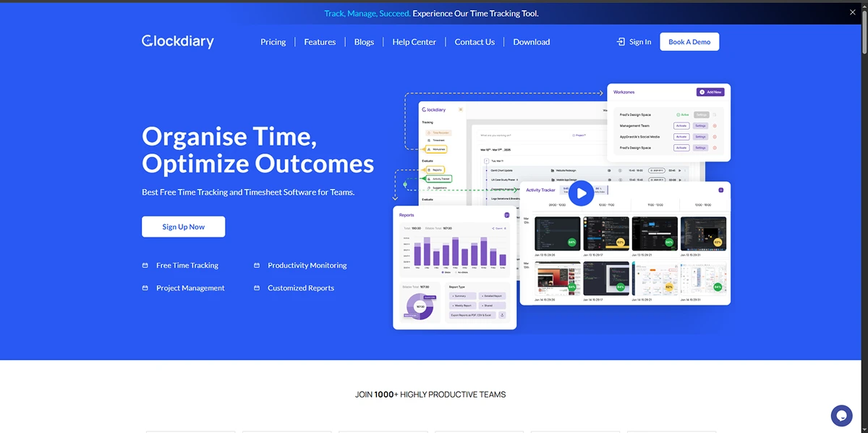
Task: Click the 'Detailed Report' chip under Report Type
Action: coord(492,296)
